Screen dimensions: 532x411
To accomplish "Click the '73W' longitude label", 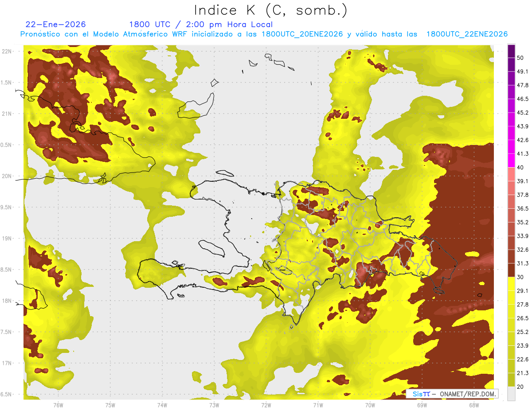I will (214, 405).
